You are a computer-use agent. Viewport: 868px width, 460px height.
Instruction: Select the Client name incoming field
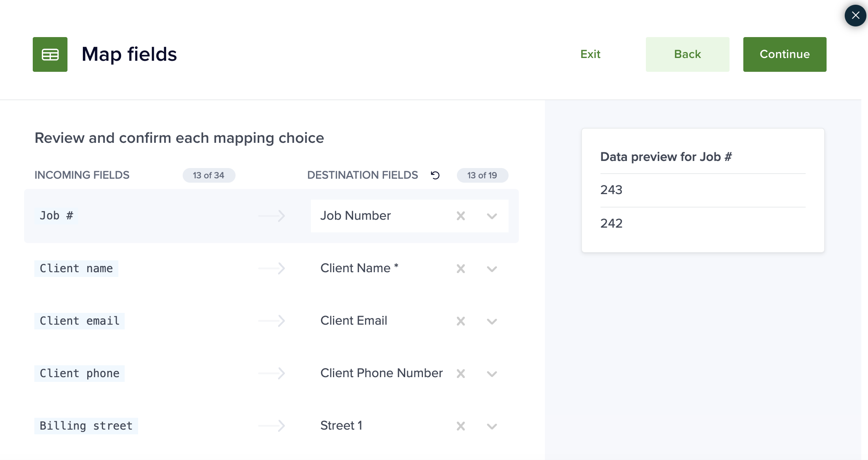pos(76,269)
